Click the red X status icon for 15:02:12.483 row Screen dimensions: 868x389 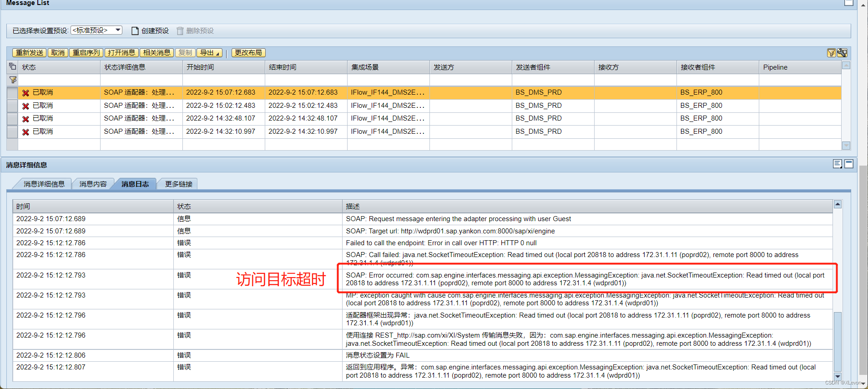click(26, 106)
